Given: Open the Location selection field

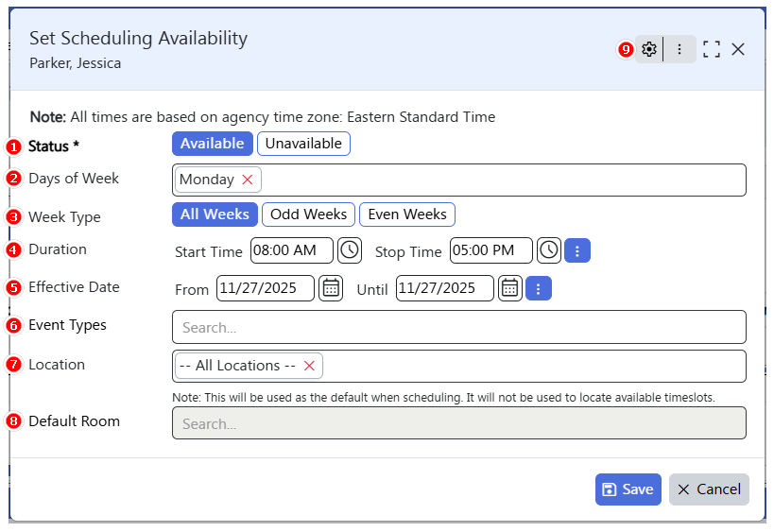Looking at the screenshot, I should click(x=459, y=367).
